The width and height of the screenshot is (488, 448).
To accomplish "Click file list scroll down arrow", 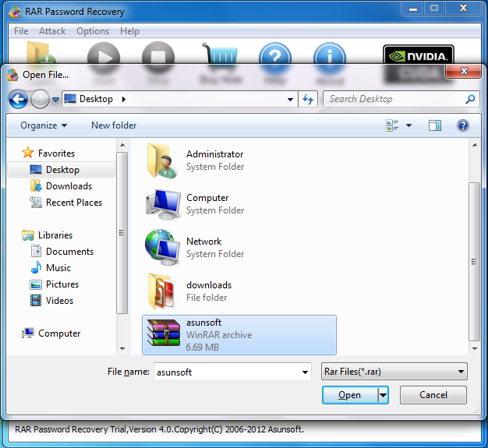I will coord(475,349).
